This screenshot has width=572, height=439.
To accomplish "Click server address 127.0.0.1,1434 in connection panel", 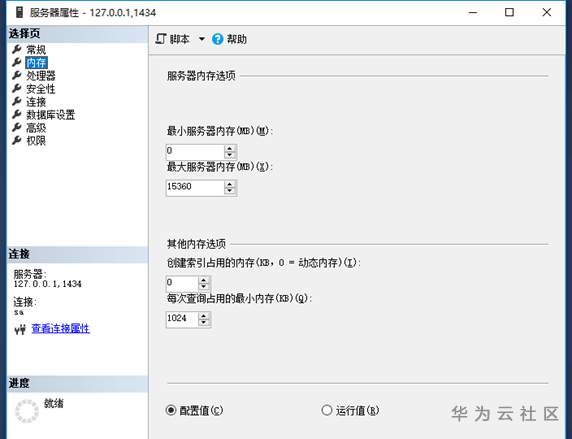I will pyautogui.click(x=47, y=284).
